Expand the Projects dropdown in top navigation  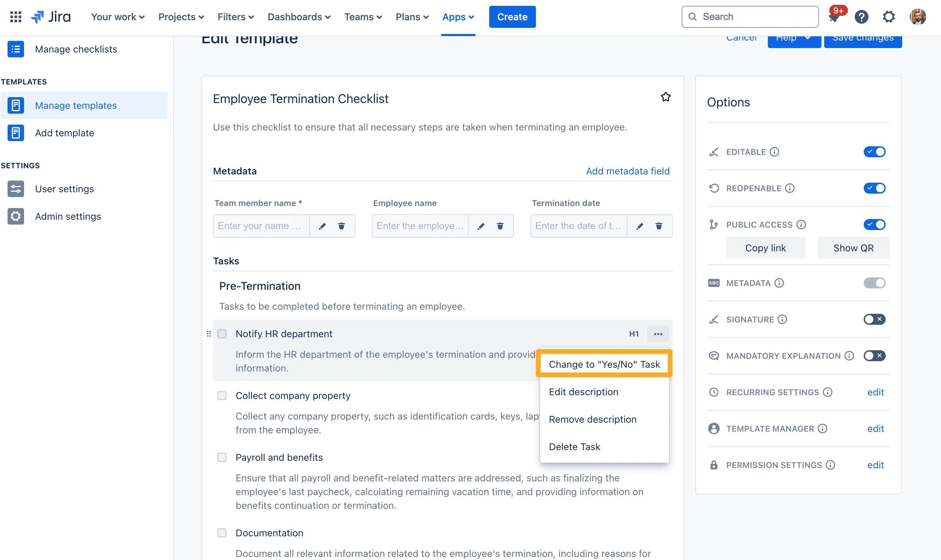(181, 17)
